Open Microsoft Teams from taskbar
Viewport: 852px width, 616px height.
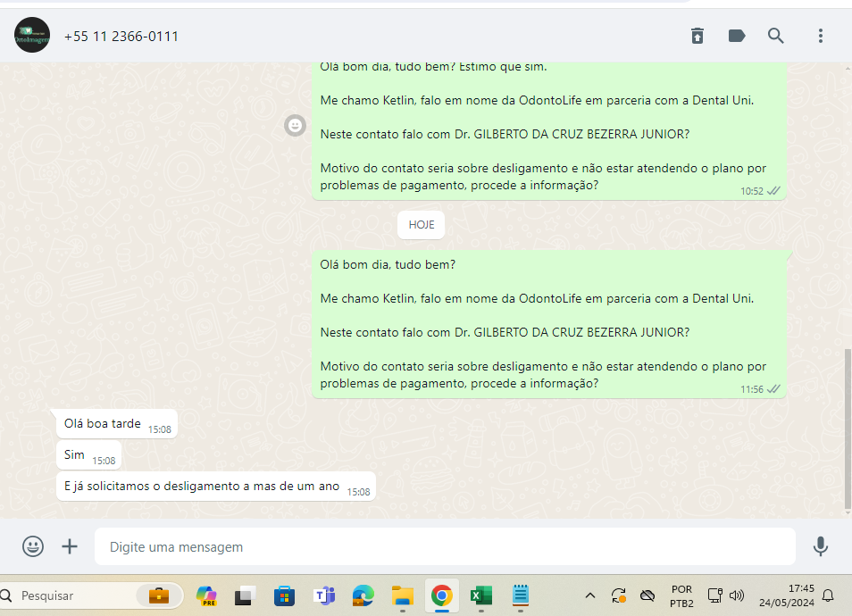pos(324,595)
